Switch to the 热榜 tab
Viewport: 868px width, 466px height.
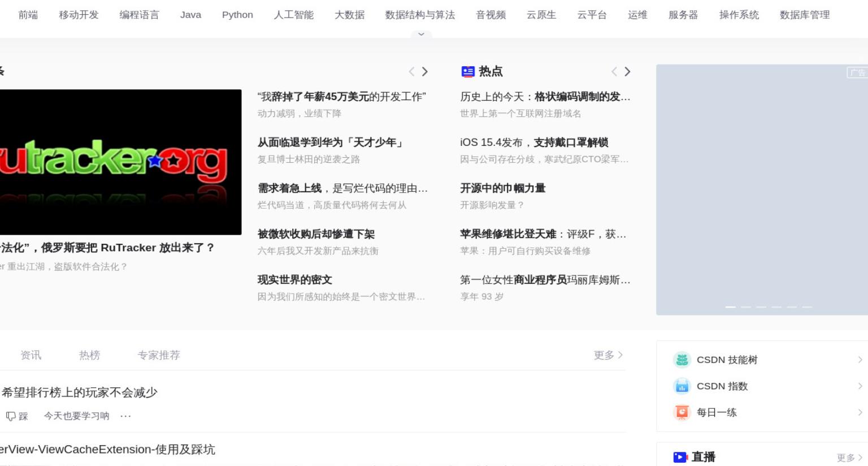pos(89,355)
